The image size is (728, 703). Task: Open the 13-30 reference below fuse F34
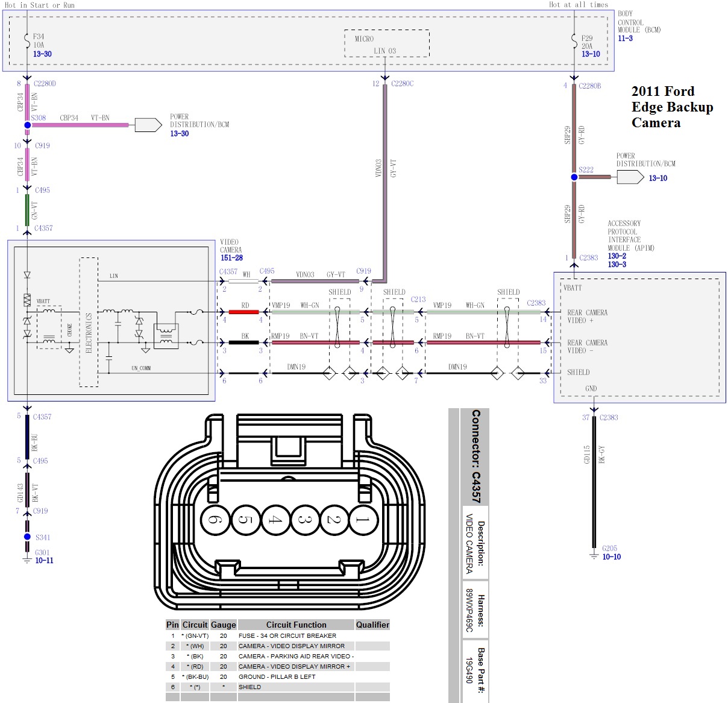tap(42, 54)
